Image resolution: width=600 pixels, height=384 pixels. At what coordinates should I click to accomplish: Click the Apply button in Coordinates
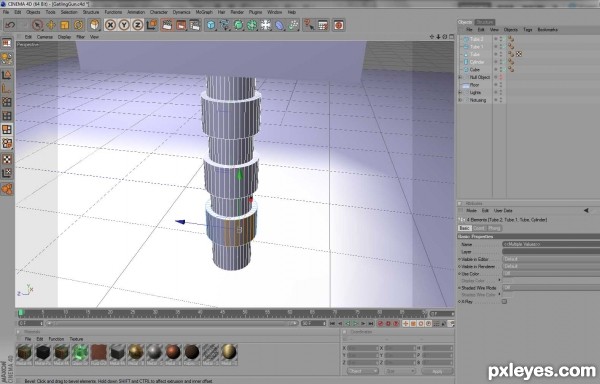tap(437, 371)
